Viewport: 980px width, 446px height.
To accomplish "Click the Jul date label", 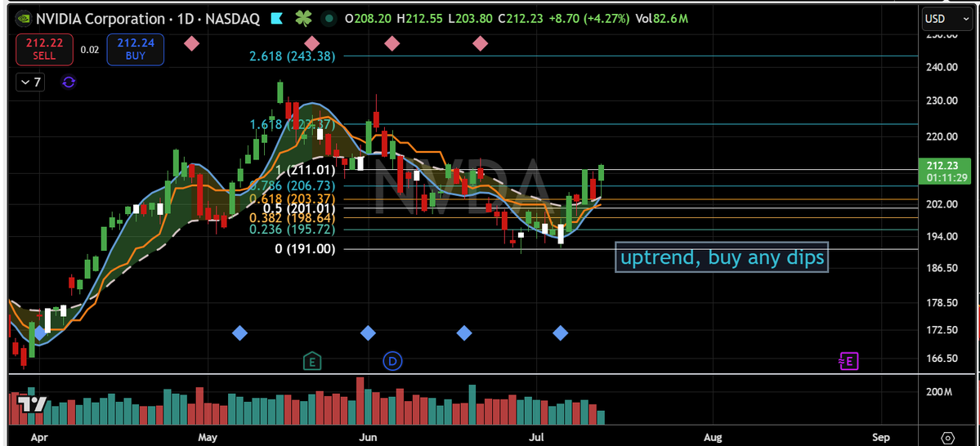I will coord(537,437).
